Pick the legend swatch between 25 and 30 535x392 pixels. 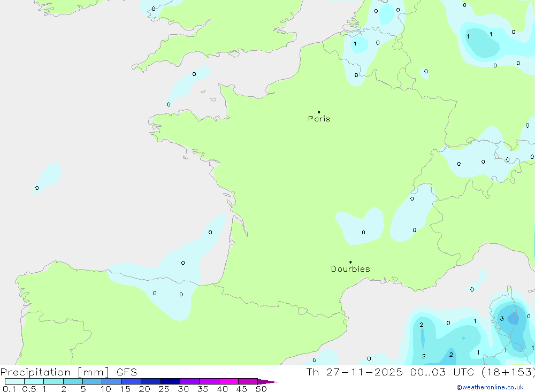coord(170,381)
